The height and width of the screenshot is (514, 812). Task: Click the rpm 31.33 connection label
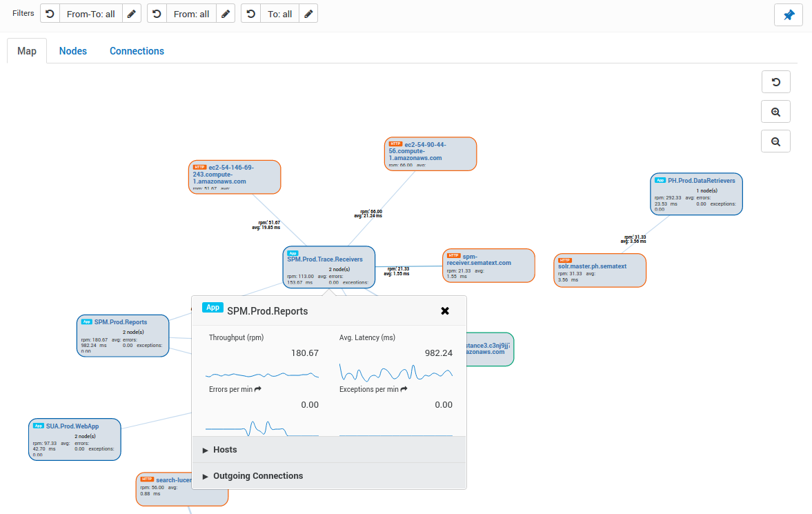(x=633, y=239)
